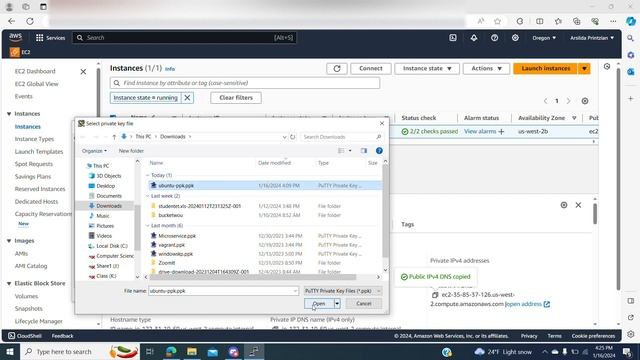Refresh the Downloads folder in dialog
The width and height of the screenshot is (640, 360).
[x=293, y=137]
